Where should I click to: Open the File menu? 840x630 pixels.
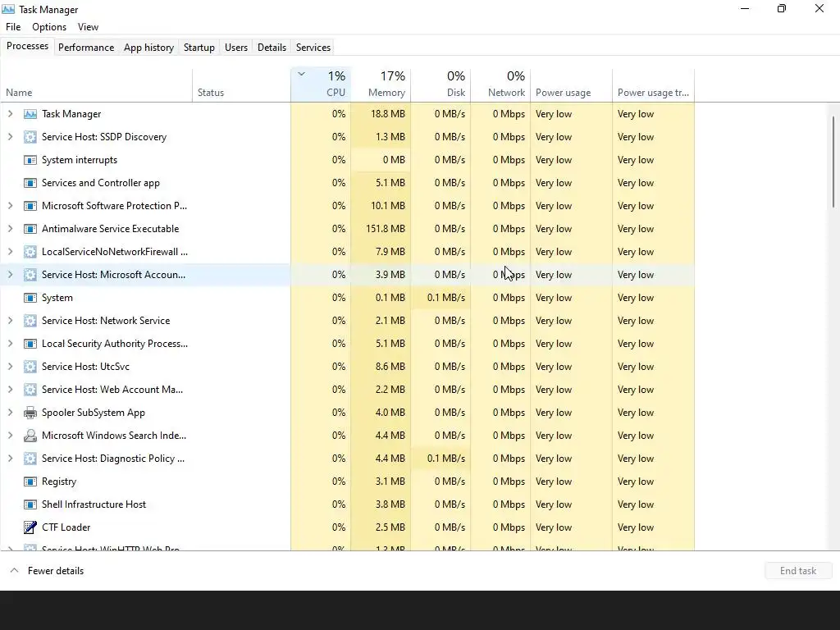(x=13, y=27)
